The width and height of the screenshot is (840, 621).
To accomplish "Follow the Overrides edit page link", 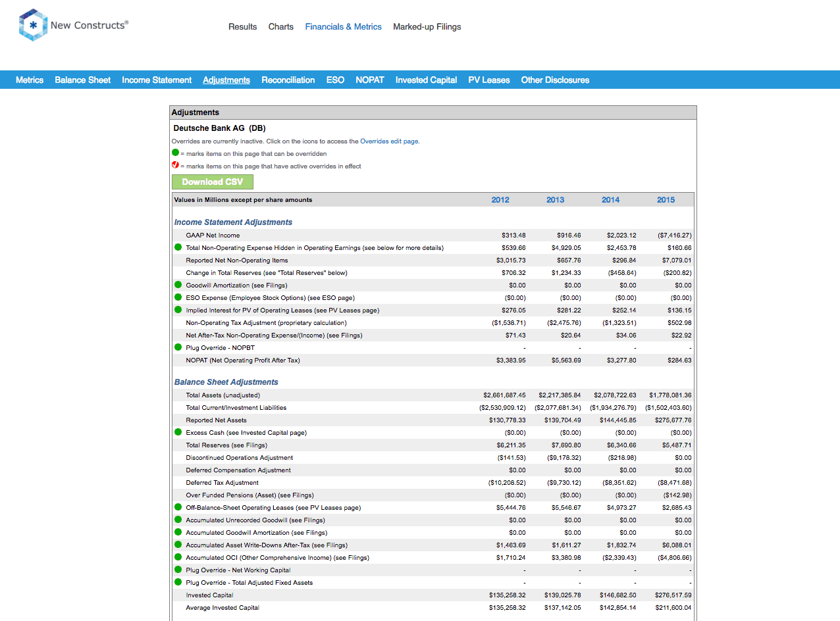I will [x=389, y=141].
